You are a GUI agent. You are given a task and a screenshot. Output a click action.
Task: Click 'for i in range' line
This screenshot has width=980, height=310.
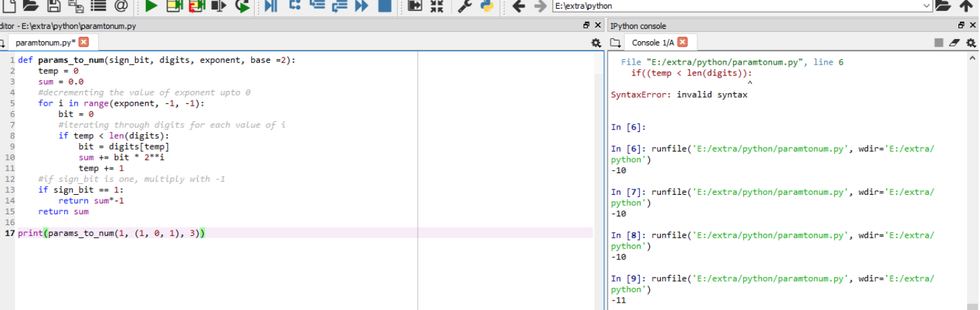pos(121,103)
